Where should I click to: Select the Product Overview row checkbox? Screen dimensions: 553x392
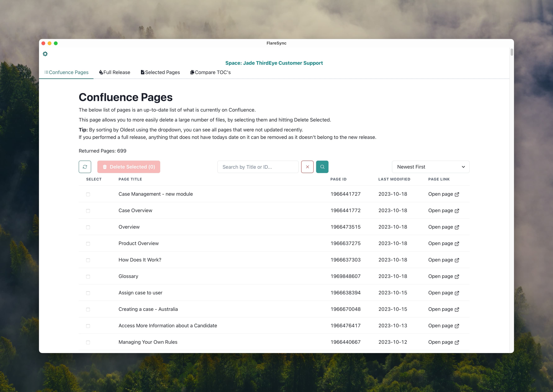click(88, 243)
